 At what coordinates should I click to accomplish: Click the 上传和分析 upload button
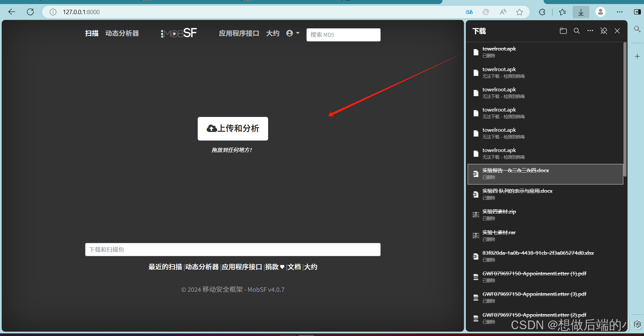(233, 128)
